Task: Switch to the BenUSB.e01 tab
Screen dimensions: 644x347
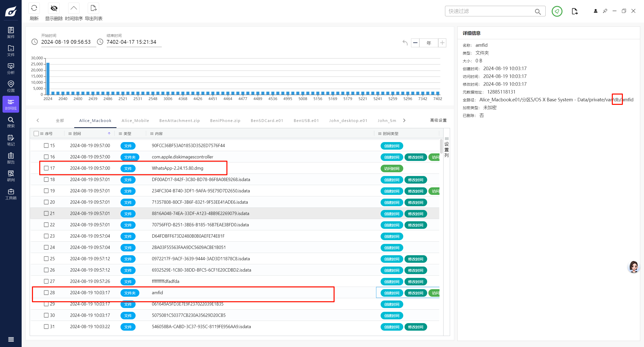Action: click(x=306, y=120)
